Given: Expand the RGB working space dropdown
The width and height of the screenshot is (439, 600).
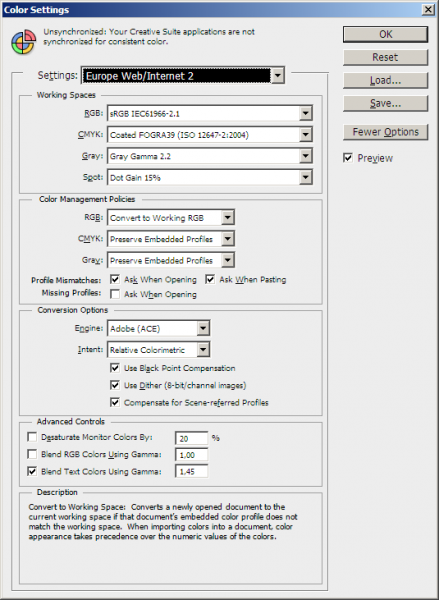Looking at the screenshot, I should [x=210, y=113].
